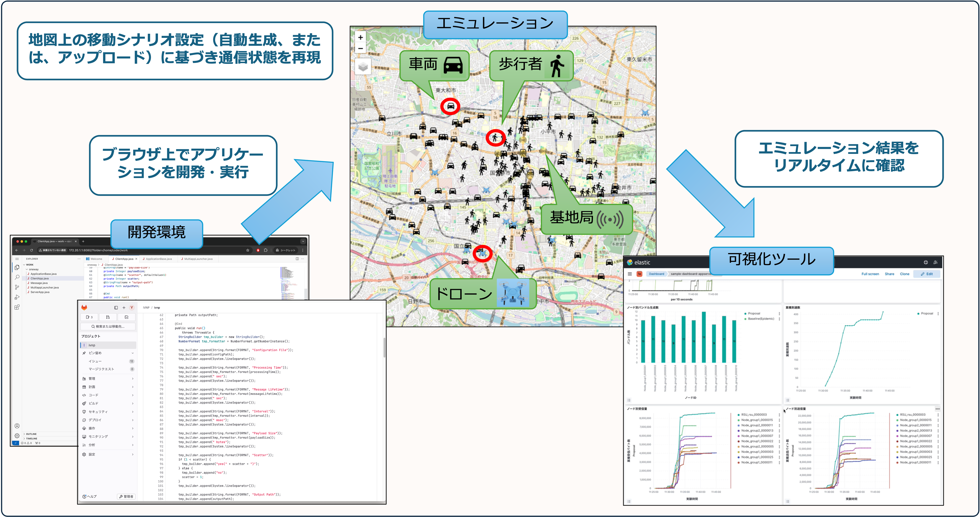Click the Edit button in Kibana
The height and width of the screenshot is (517, 980).
pyautogui.click(x=927, y=274)
